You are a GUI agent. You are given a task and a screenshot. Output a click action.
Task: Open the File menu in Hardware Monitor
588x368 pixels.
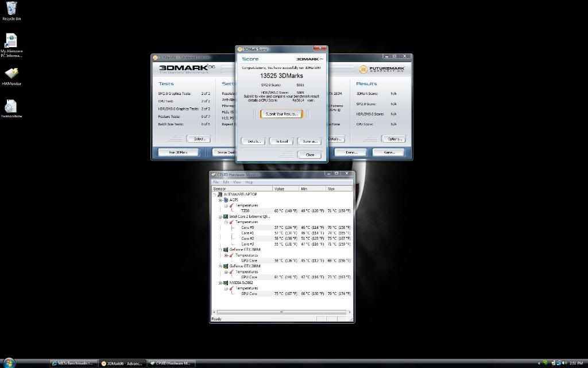tap(216, 182)
